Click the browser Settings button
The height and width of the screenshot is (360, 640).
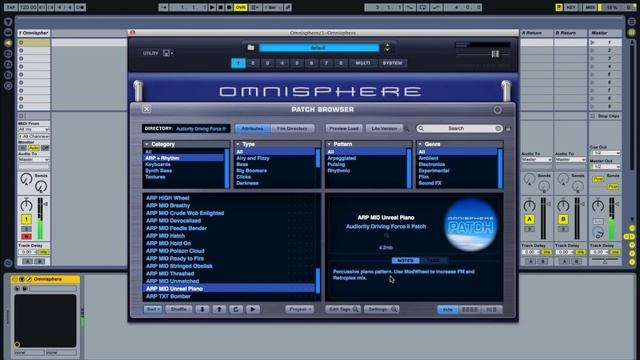click(382, 309)
